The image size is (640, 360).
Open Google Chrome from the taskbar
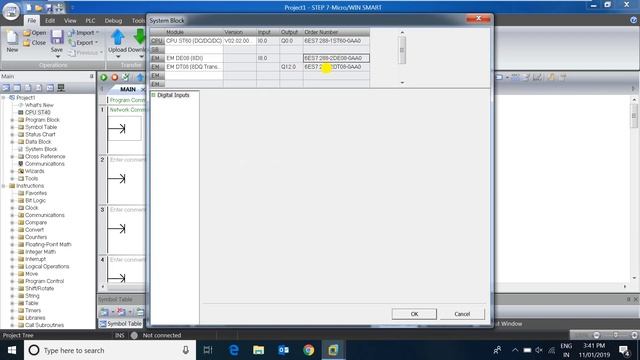click(309, 350)
